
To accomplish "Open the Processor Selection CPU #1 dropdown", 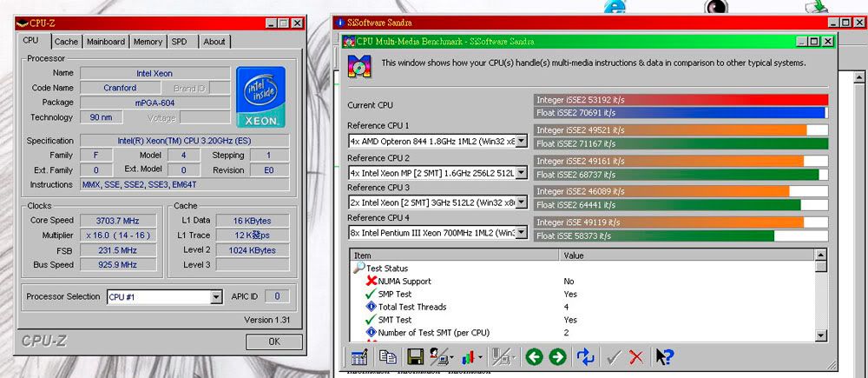I will click(216, 296).
